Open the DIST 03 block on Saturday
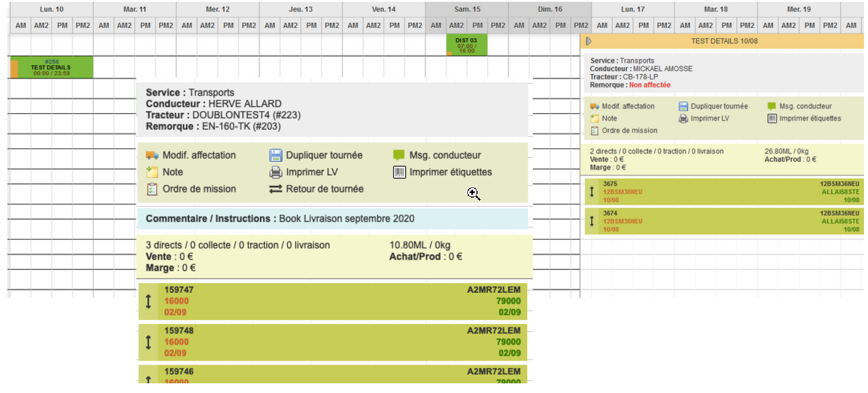The height and width of the screenshot is (393, 868). tap(467, 46)
